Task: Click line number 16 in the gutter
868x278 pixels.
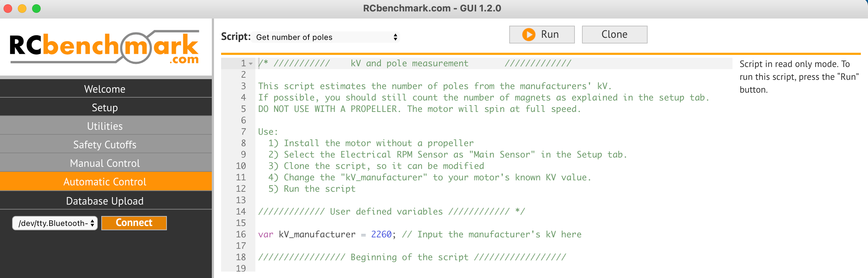Action: coord(241,234)
